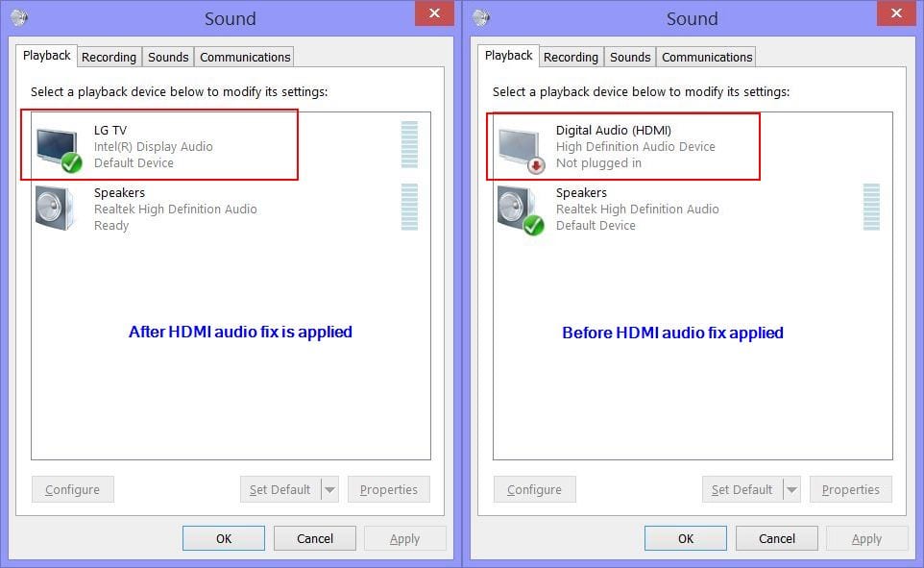The image size is (924, 568).
Task: Click Cancel in right Sound window
Action: pos(777,538)
